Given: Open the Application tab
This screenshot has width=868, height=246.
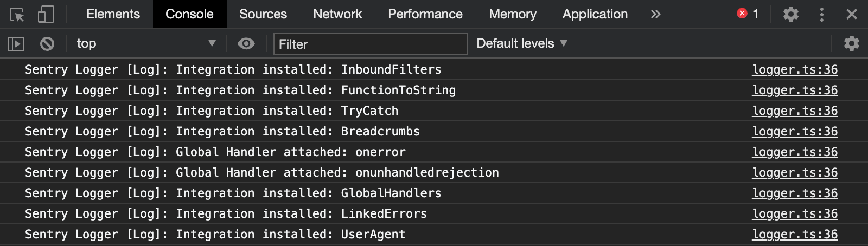Looking at the screenshot, I should 595,14.
